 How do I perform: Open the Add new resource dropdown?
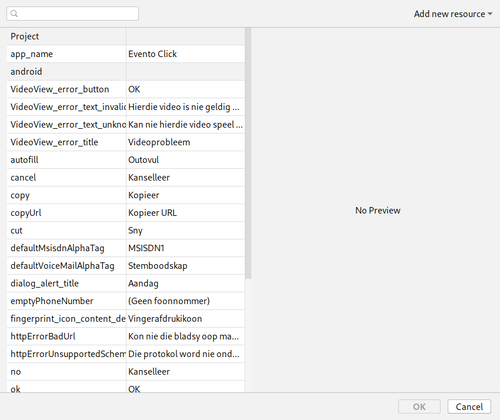(x=453, y=14)
